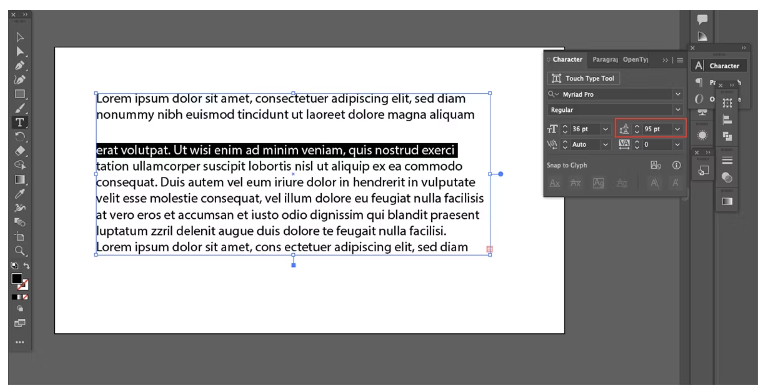Click the kerning stepper arrows
767x389 pixels.
pyautogui.click(x=565, y=145)
